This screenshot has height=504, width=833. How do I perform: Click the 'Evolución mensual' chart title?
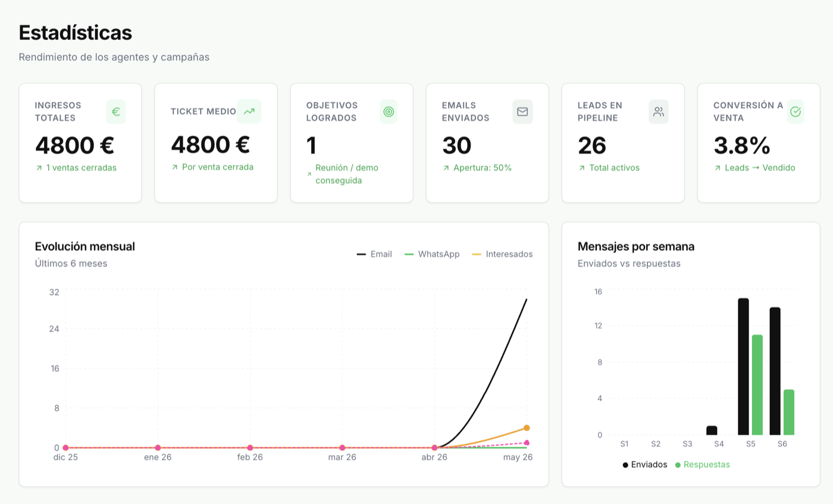[x=85, y=246]
